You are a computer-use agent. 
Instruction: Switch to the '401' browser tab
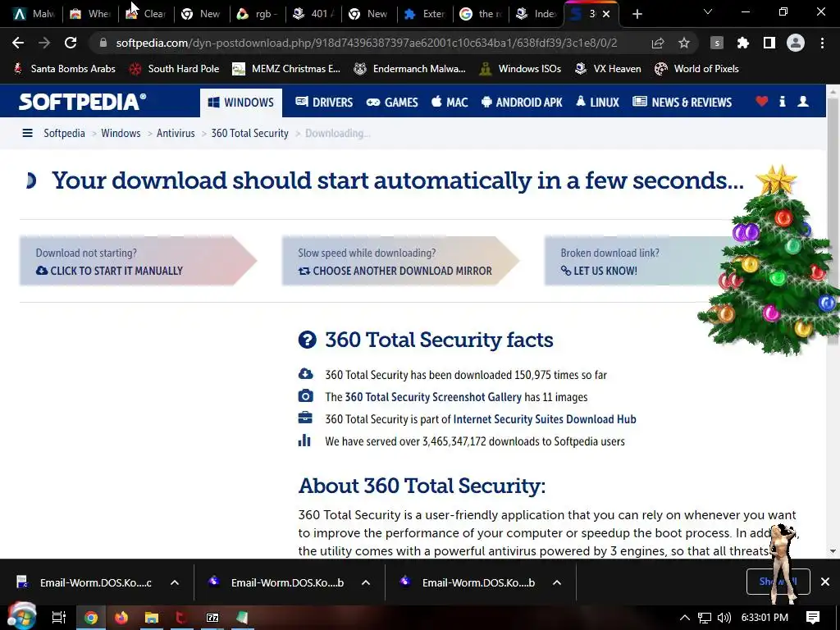click(313, 14)
